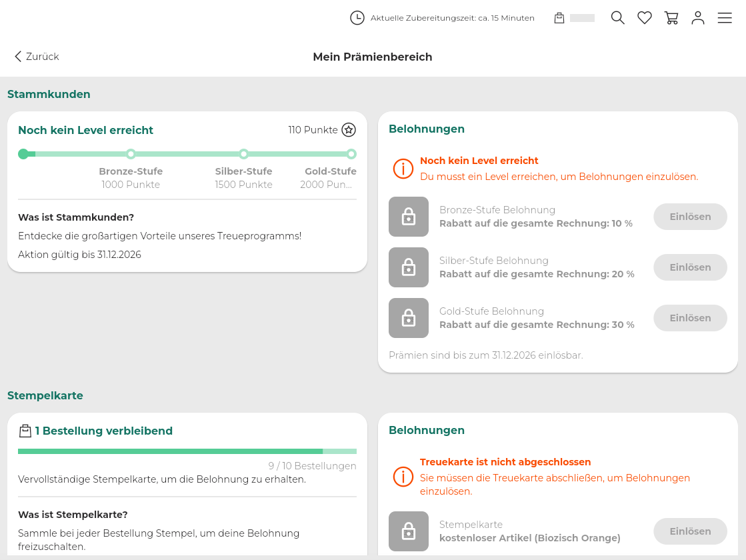The image size is (746, 560).
Task: Redeem the Gold-Stufe reward
Action: click(690, 318)
